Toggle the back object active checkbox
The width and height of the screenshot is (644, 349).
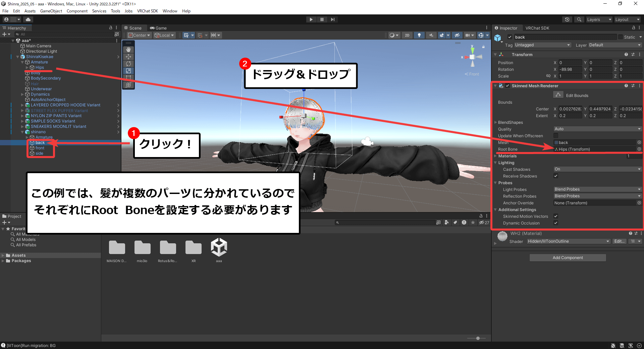510,37
